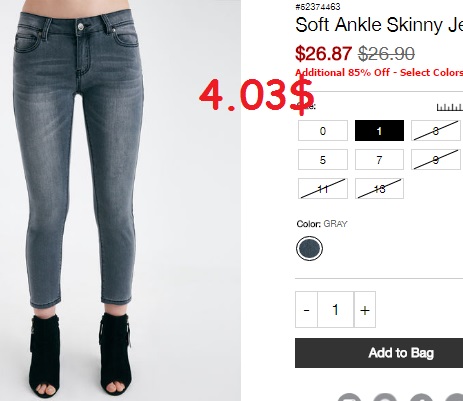Add the jeans to bag
The width and height of the screenshot is (463, 401).
click(379, 353)
